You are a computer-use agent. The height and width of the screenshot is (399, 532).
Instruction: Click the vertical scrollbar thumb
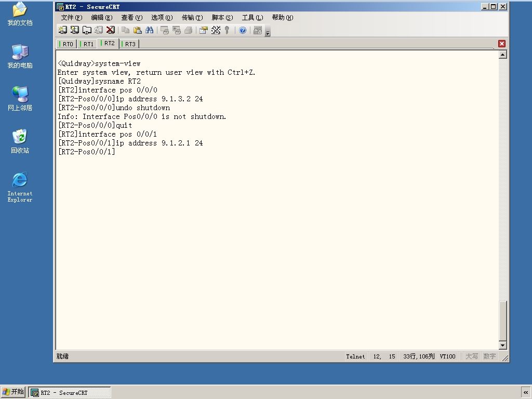click(x=503, y=321)
